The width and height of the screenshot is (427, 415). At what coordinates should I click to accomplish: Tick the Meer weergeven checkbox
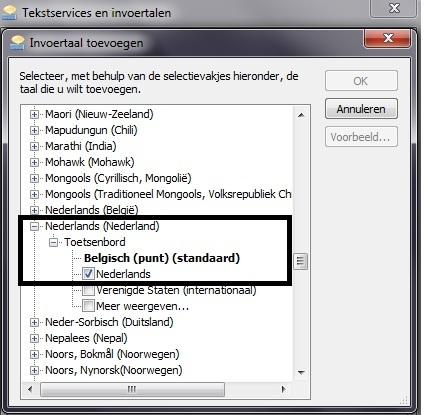point(88,306)
